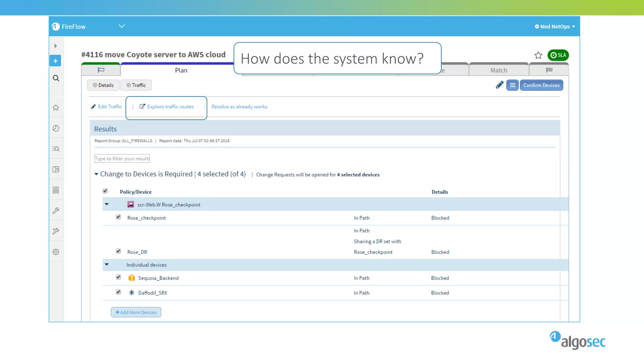Image resolution: width=644 pixels, height=362 pixels.
Task: Collapse the Individual devices group
Action: click(x=107, y=265)
